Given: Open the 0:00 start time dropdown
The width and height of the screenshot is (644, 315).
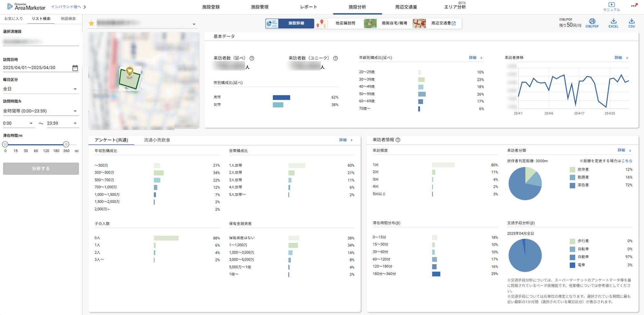Looking at the screenshot, I should [18, 123].
